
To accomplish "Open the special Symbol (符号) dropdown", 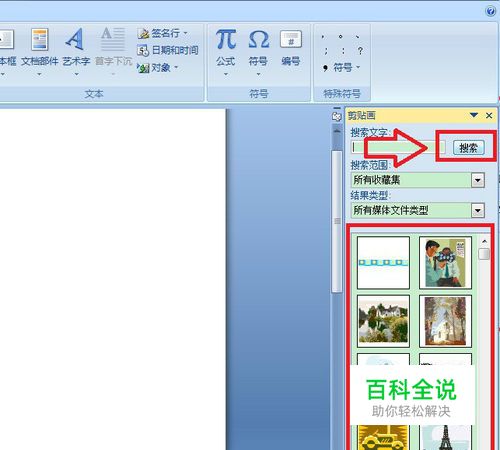I will coord(342,68).
